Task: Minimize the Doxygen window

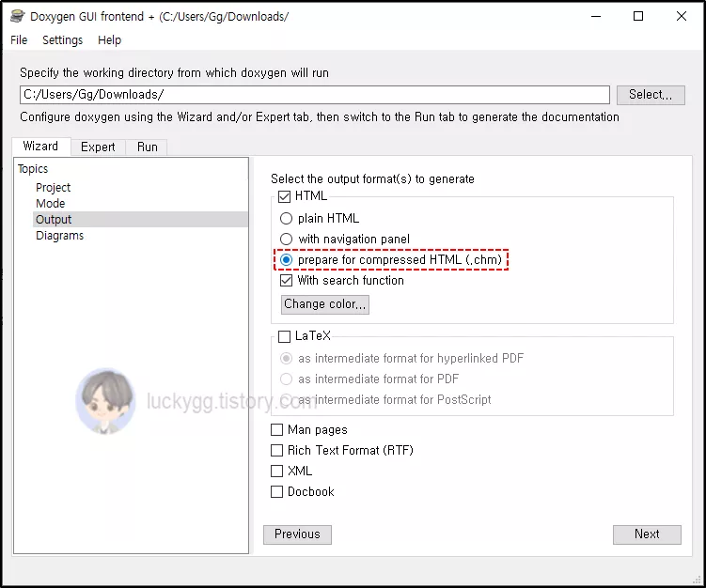Action: click(x=596, y=16)
